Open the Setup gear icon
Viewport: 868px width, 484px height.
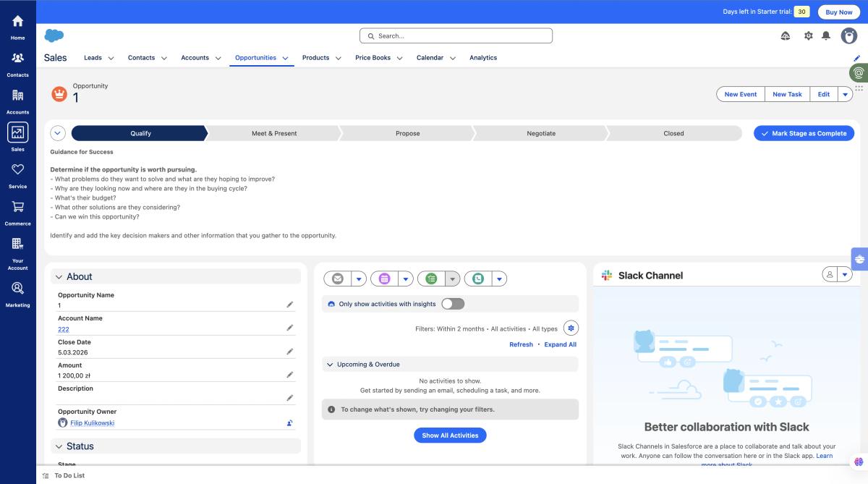coord(809,35)
